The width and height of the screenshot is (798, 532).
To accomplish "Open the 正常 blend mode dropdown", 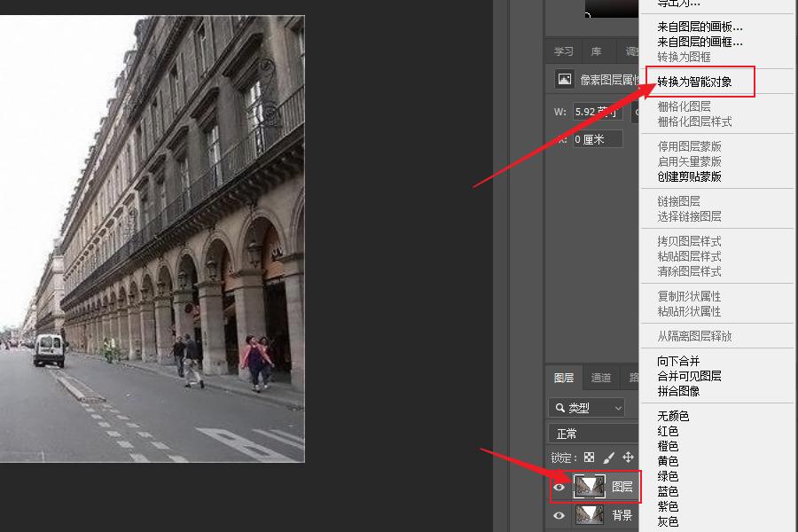I will pos(592,434).
